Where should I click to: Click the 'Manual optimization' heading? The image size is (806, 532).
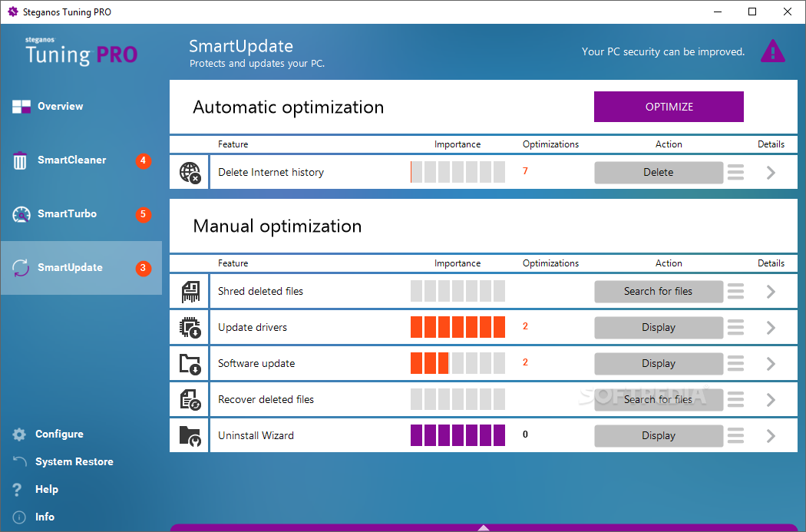point(278,226)
